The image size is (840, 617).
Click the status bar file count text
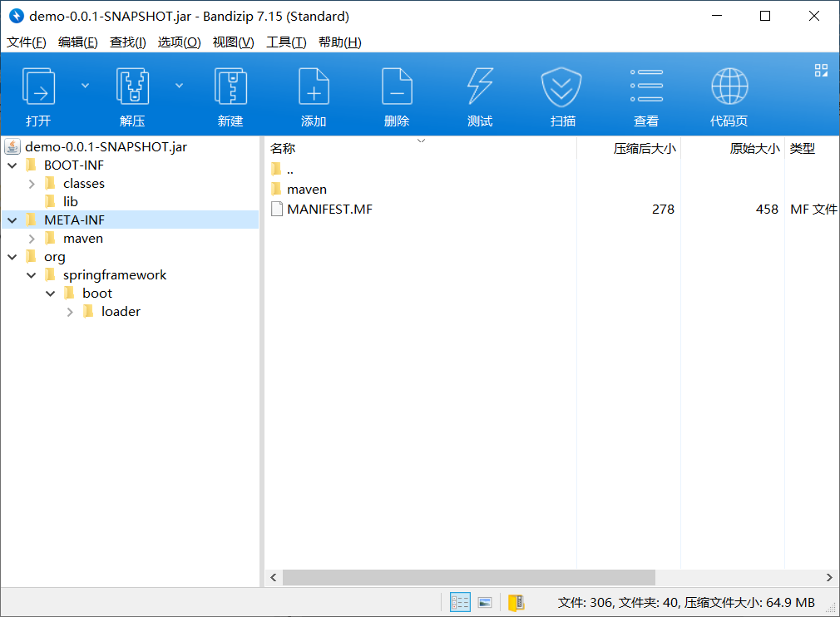(685, 603)
